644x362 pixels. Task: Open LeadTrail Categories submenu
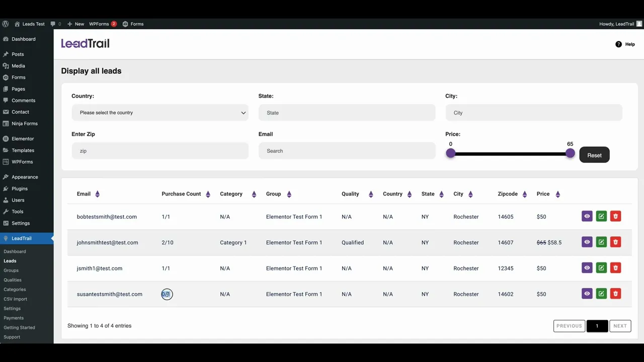point(15,290)
